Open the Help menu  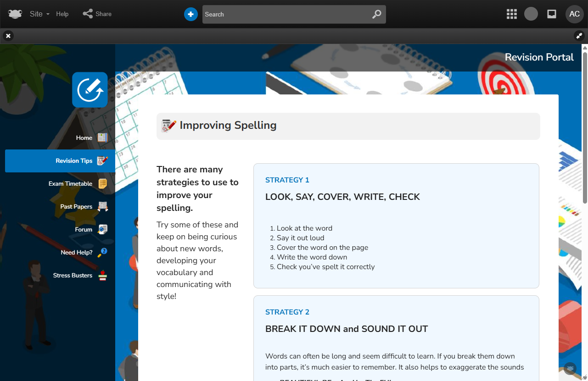click(62, 14)
